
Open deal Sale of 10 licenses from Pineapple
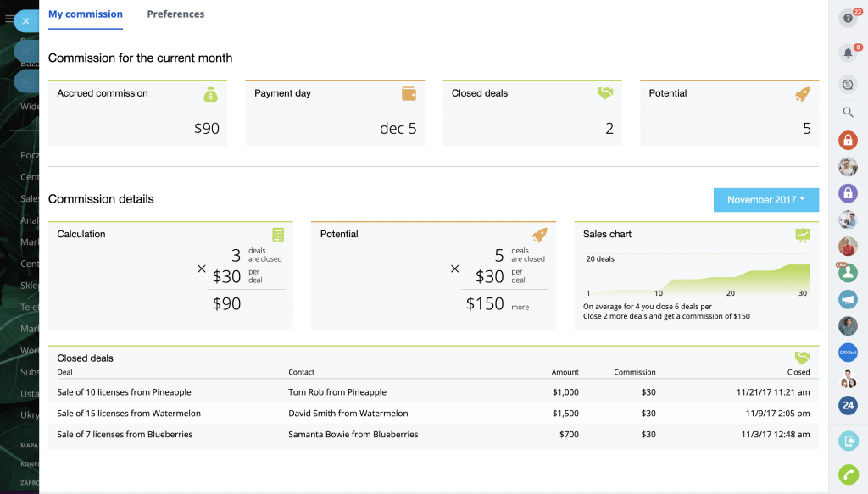tap(124, 392)
